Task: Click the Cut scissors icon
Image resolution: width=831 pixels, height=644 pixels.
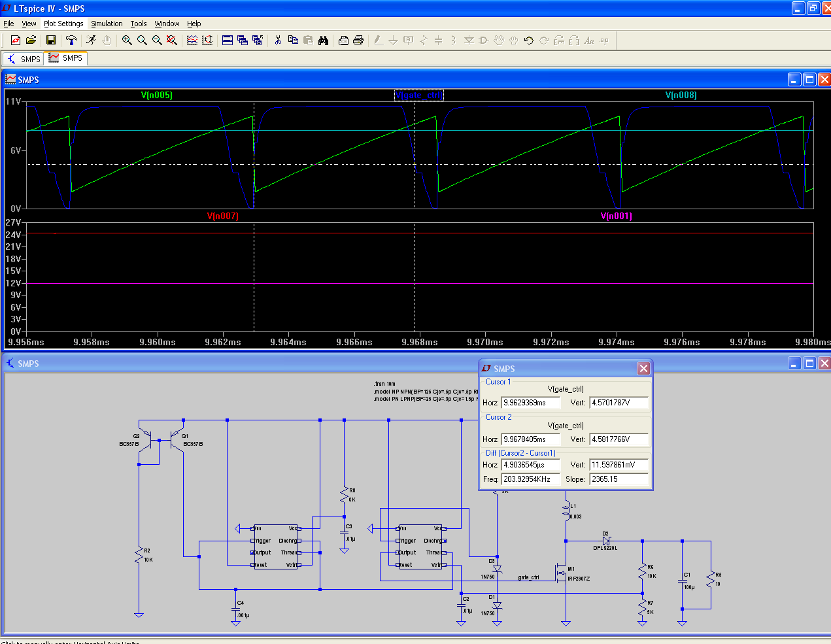Action: tap(278, 41)
